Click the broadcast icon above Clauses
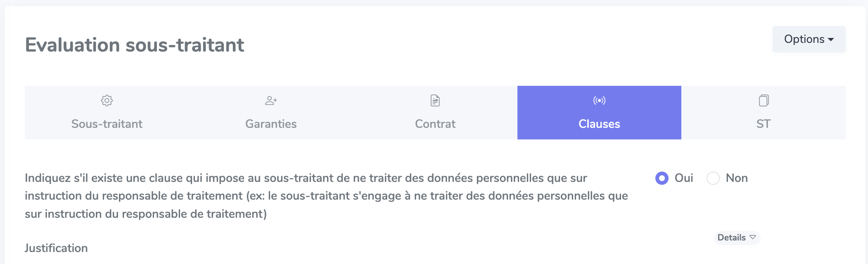Screen dimensions: 868x264 [599, 100]
